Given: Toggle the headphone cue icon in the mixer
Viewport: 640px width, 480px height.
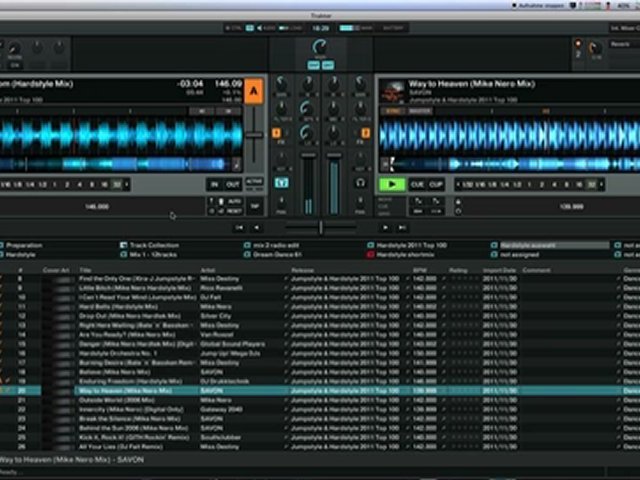Looking at the screenshot, I should pos(360,183).
